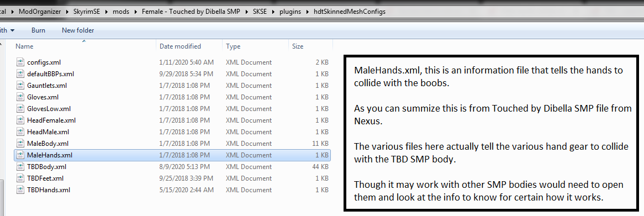Image resolution: width=644 pixels, height=216 pixels.
Task: Go to SkyrimSE in the address bar
Action: pos(87,12)
